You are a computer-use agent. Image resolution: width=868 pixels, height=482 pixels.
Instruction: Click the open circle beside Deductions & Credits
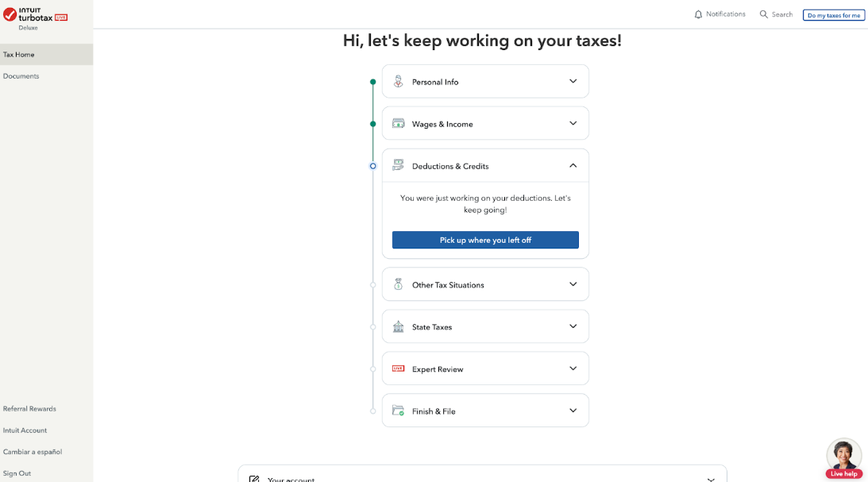coord(373,166)
